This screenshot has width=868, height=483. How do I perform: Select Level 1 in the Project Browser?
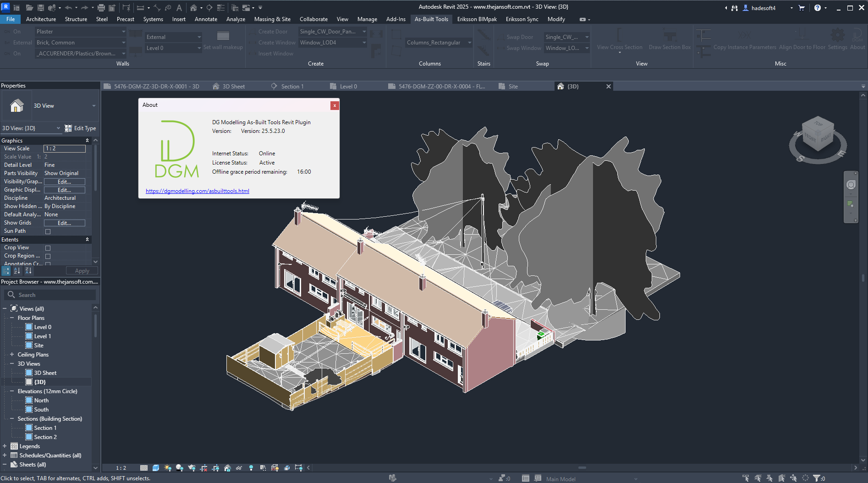pyautogui.click(x=43, y=336)
